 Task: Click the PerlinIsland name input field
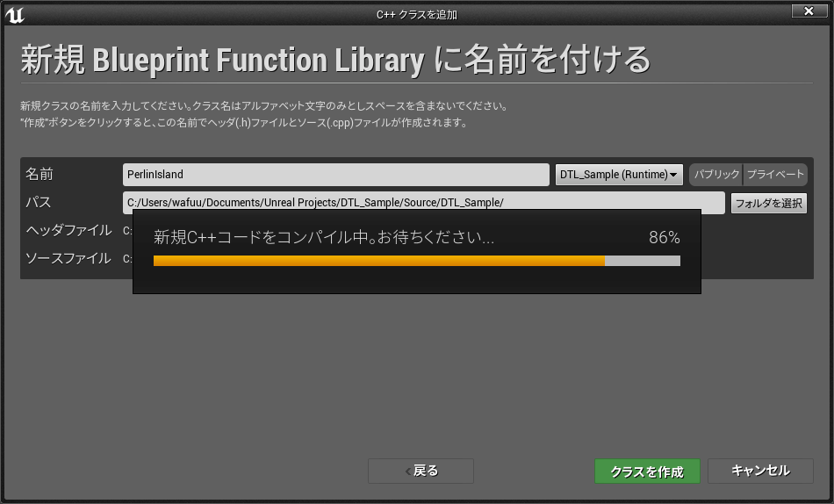click(335, 175)
